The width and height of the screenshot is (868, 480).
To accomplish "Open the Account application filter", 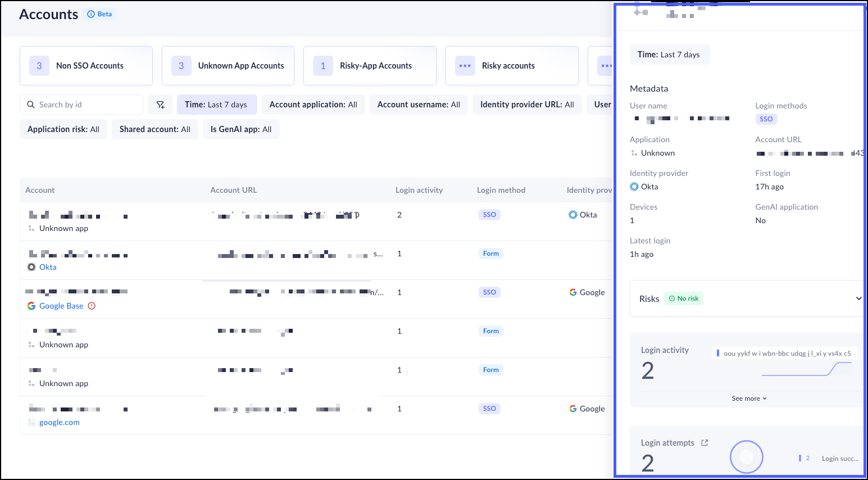I will point(313,105).
